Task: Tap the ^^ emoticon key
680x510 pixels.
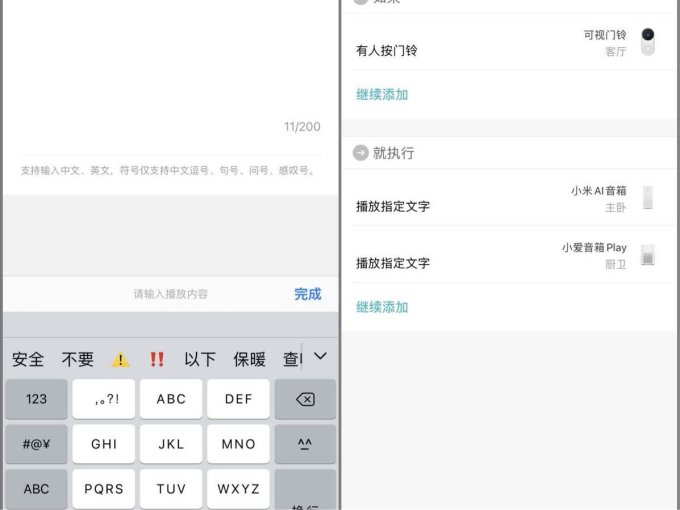Action: click(x=305, y=444)
